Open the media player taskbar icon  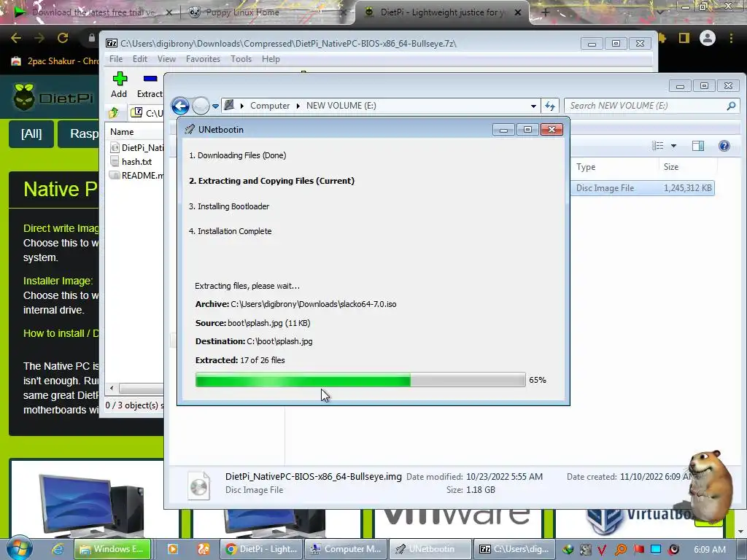[x=172, y=549]
